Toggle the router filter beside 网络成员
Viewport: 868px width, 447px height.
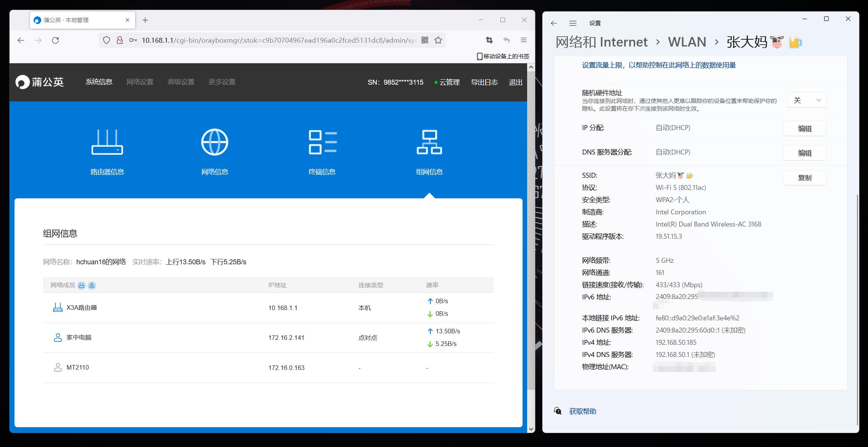81,285
